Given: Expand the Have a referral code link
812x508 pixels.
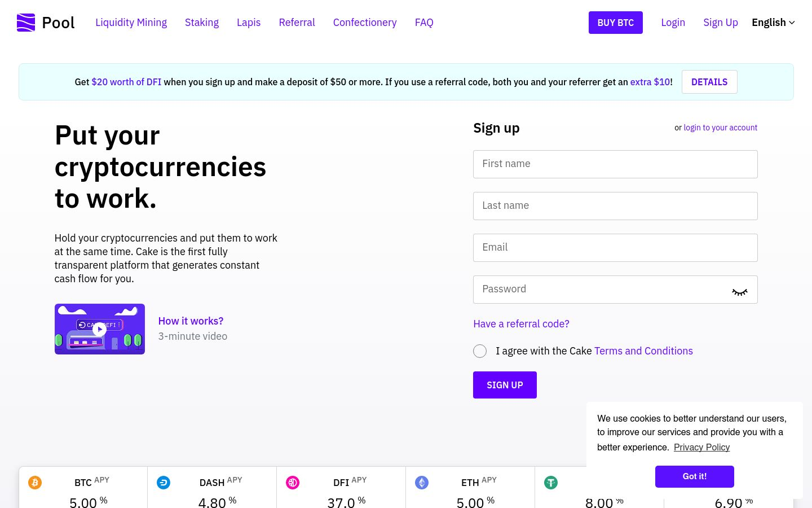Looking at the screenshot, I should point(521,323).
